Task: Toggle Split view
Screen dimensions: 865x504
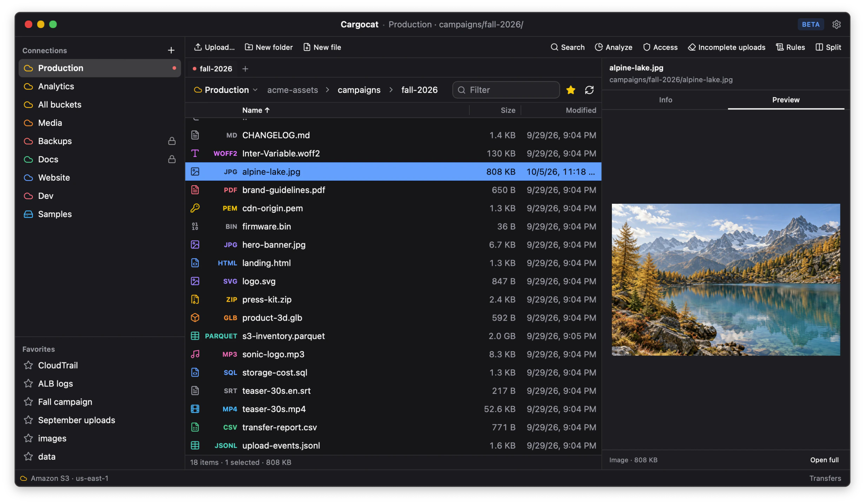Action: (828, 47)
